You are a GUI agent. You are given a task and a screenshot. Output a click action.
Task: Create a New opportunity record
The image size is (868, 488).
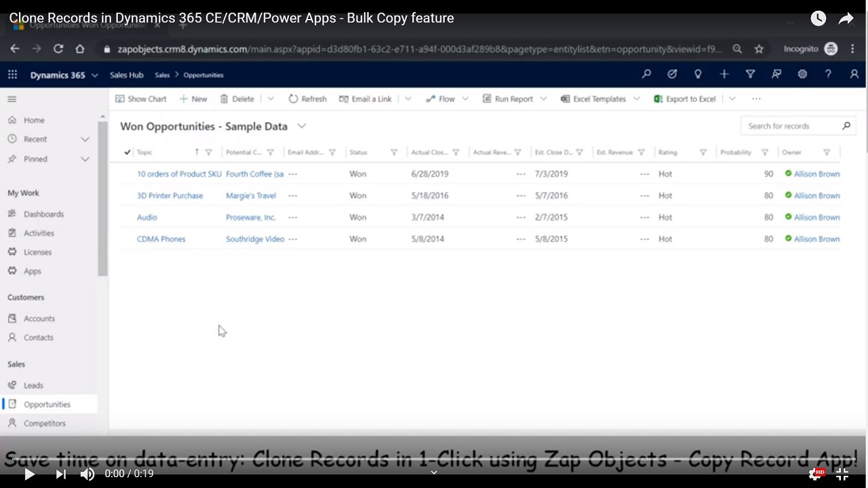pyautogui.click(x=193, y=99)
